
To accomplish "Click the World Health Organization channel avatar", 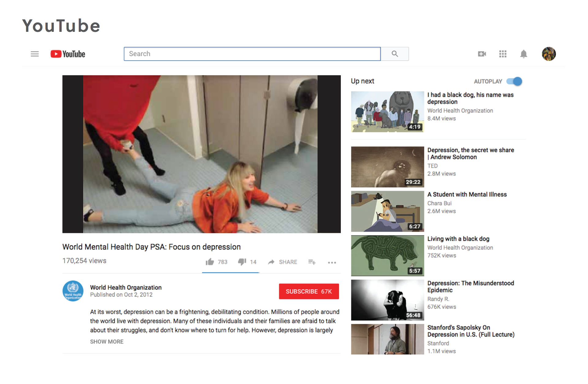I will tap(73, 291).
